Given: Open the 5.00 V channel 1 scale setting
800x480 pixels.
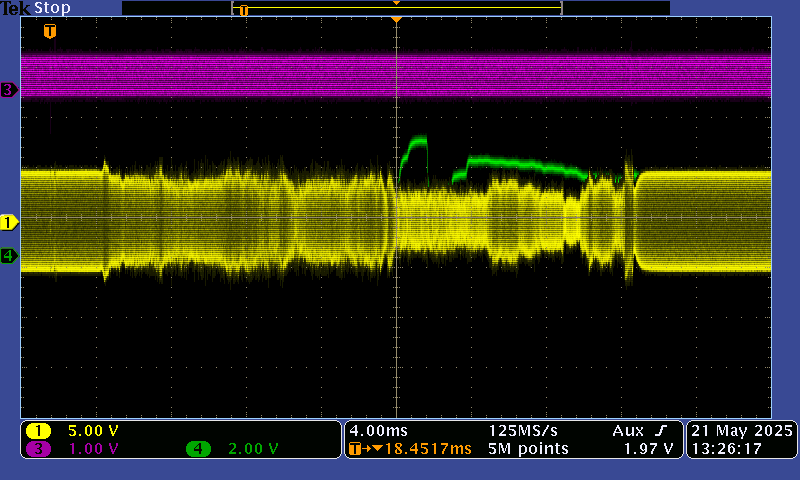Looking at the screenshot, I should [x=92, y=431].
